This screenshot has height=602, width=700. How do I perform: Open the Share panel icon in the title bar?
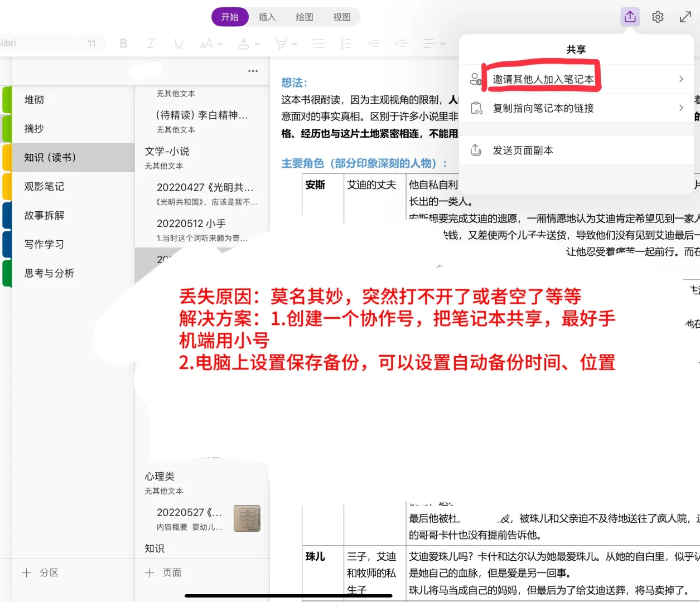coord(630,17)
